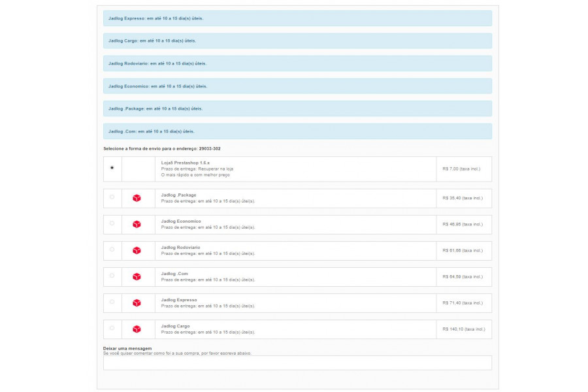This screenshot has height=392, width=588.
Task: Click the 'Jadlog Expresso' carrier name in list
Action: (x=179, y=300)
